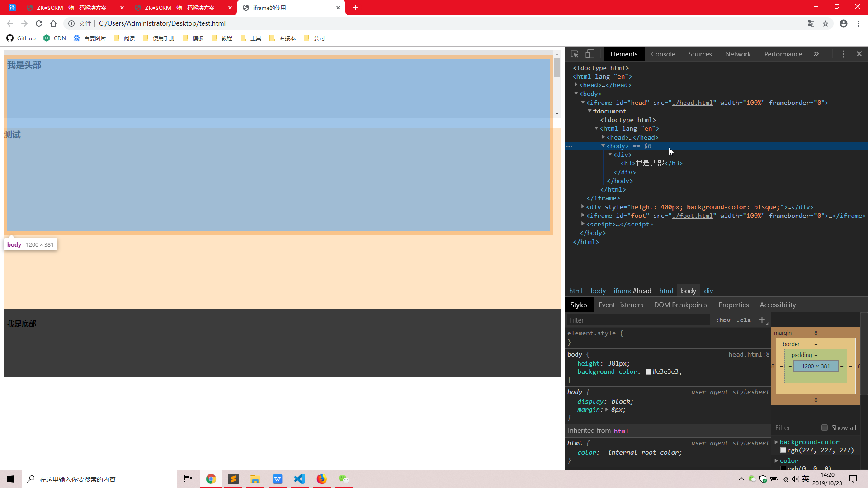The image size is (868, 488).
Task: Click the ./foot.html src link
Action: pos(692,216)
